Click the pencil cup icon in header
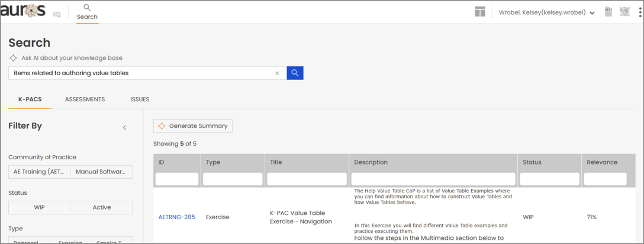The width and height of the screenshot is (644, 244). click(609, 11)
